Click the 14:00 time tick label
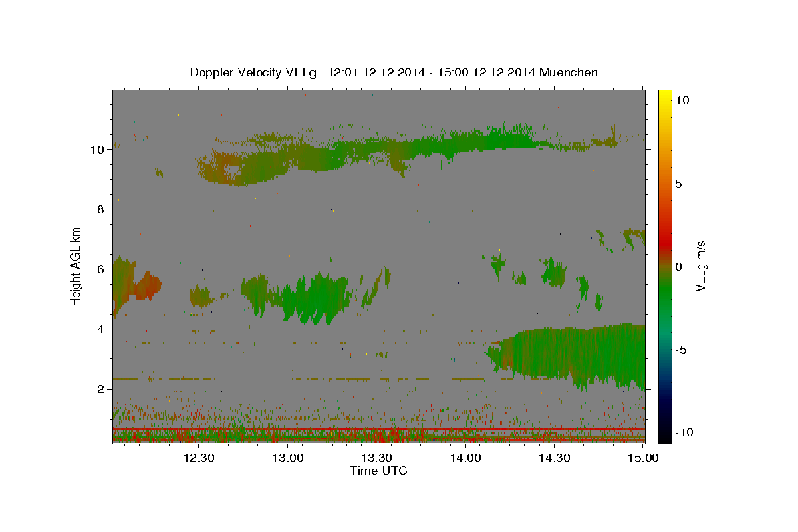 tap(465, 458)
